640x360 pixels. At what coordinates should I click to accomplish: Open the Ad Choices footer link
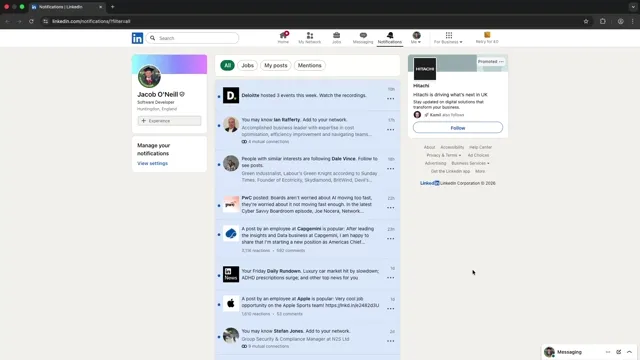coord(478,156)
